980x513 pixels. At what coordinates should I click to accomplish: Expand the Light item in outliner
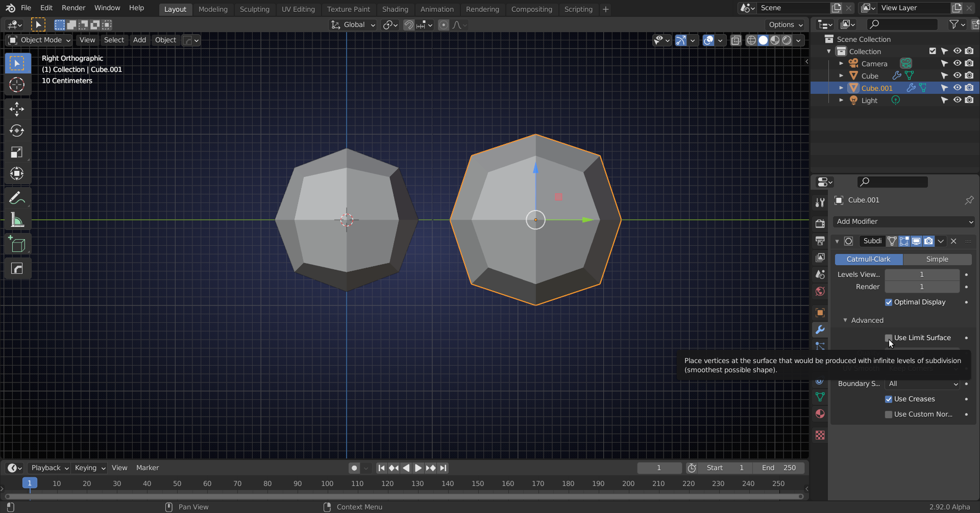tap(841, 100)
